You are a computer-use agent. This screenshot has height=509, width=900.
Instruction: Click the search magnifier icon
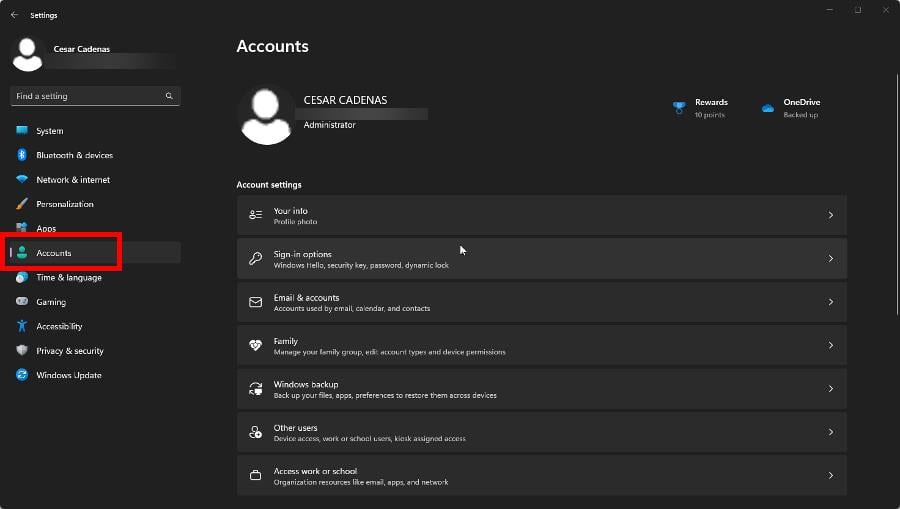[169, 96]
